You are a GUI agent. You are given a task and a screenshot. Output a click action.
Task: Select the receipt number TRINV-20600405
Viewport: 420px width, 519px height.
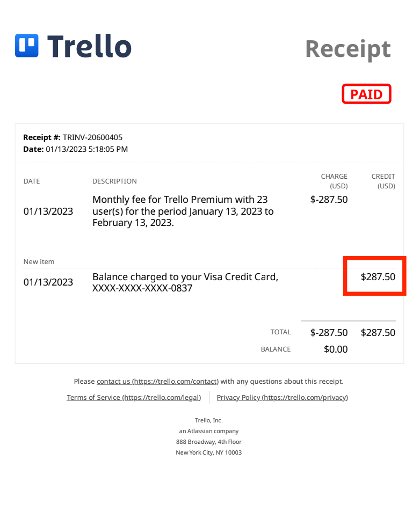[93, 137]
